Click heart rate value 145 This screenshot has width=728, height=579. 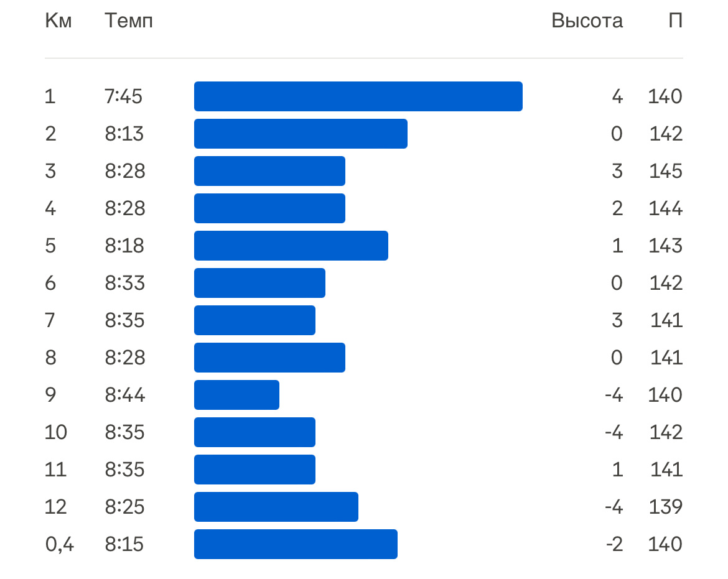tap(665, 171)
